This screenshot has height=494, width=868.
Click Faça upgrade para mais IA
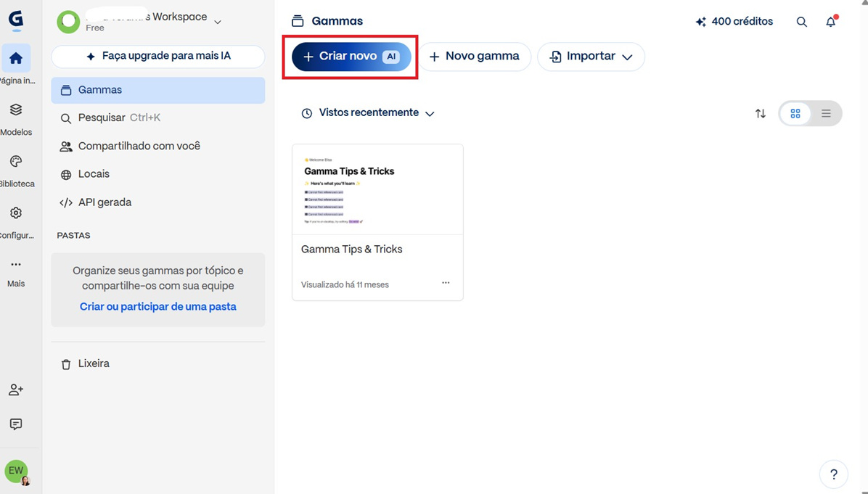click(x=157, y=57)
